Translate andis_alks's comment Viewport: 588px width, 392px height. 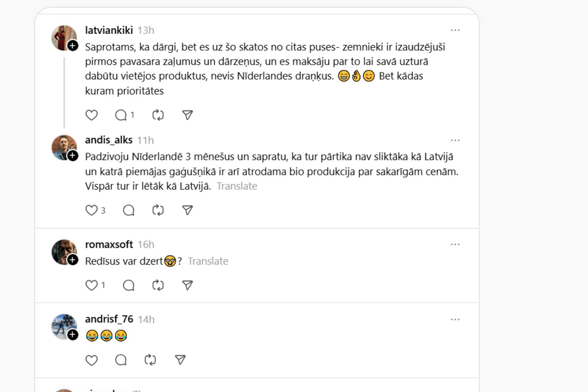[x=237, y=186]
